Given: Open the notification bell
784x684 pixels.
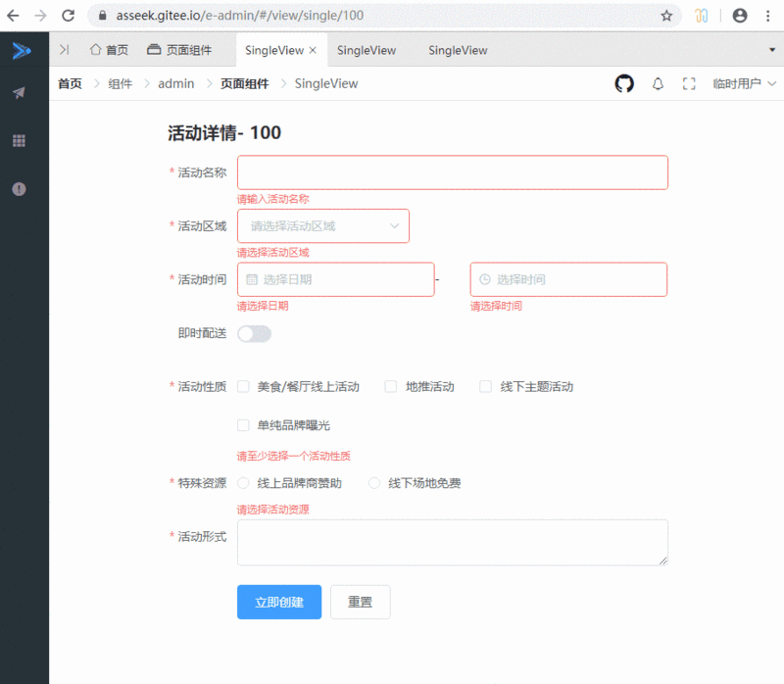Looking at the screenshot, I should (x=658, y=83).
